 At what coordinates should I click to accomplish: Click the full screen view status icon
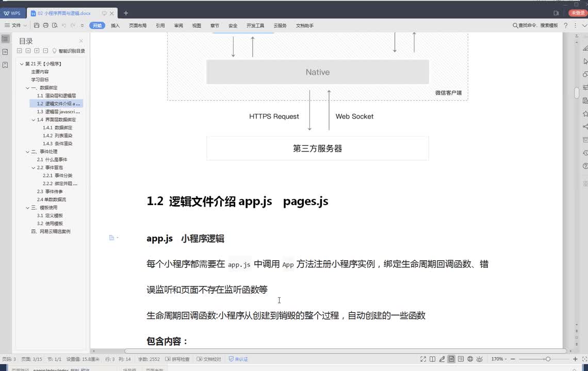(x=423, y=359)
